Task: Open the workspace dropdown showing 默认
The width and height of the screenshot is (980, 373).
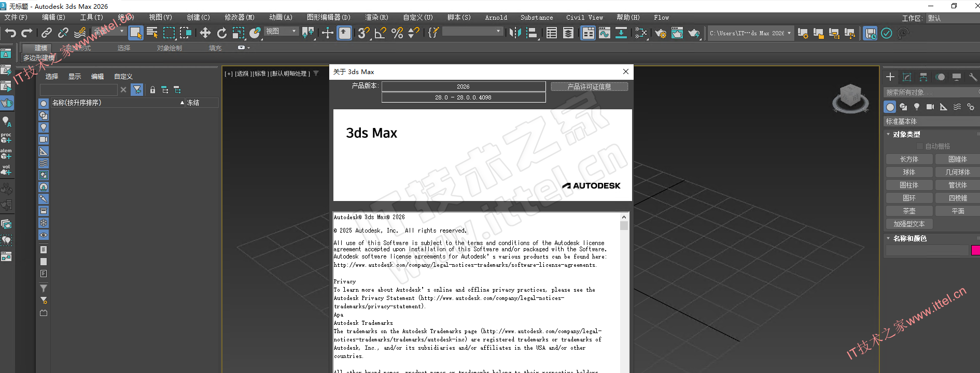Action: [x=953, y=18]
